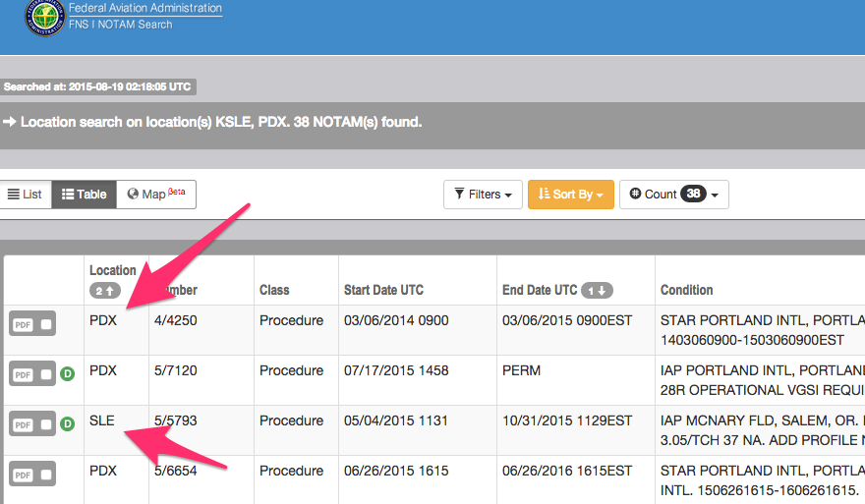The image size is (865, 504).
Task: Sort by Start Date UTC column header
Action: click(383, 290)
